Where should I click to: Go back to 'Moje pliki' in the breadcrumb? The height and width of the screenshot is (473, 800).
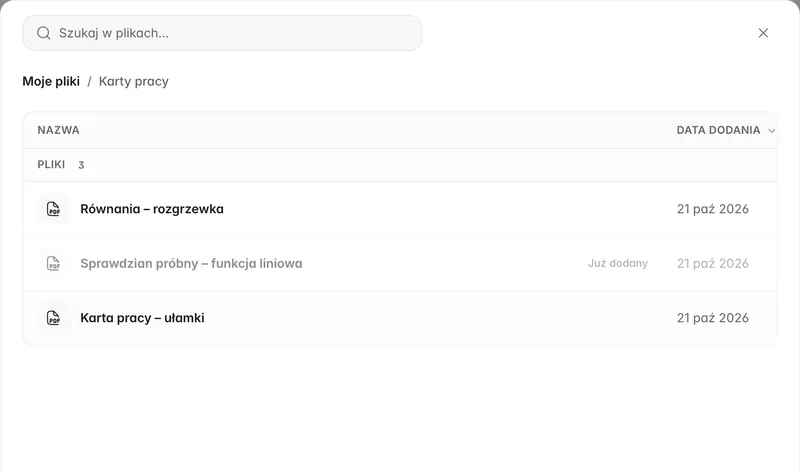tap(51, 82)
